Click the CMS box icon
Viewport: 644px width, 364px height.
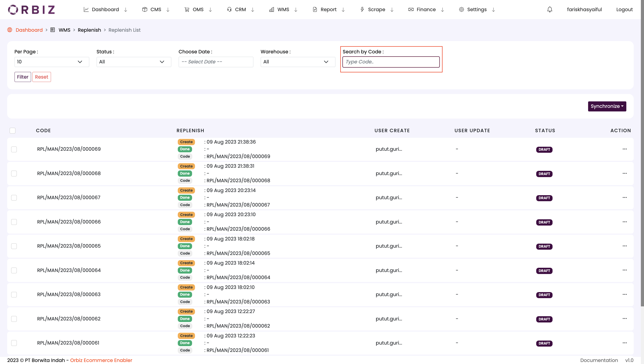pos(145,10)
